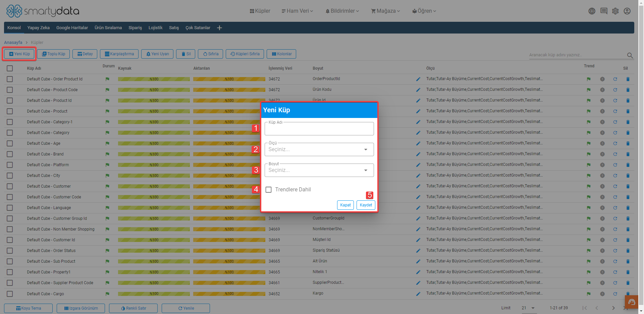This screenshot has width=644, height=314.
Task: Edit pencil for Default Cube - Property1 row
Action: click(418, 272)
